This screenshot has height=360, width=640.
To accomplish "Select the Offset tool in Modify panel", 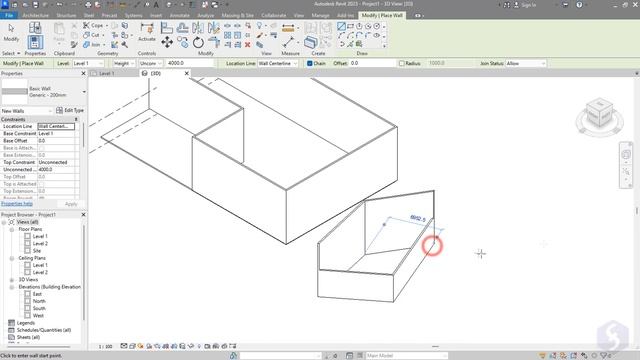I will click(x=182, y=28).
